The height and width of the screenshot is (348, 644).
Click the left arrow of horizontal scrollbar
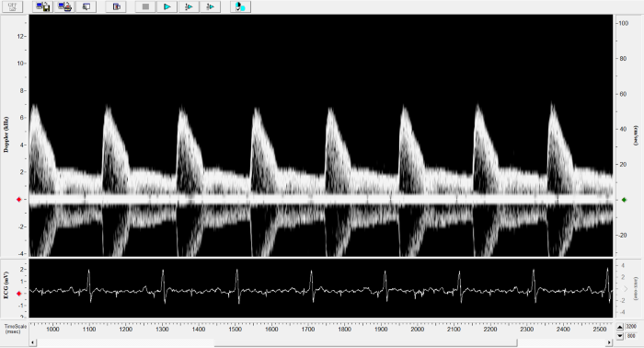pyautogui.click(x=33, y=342)
